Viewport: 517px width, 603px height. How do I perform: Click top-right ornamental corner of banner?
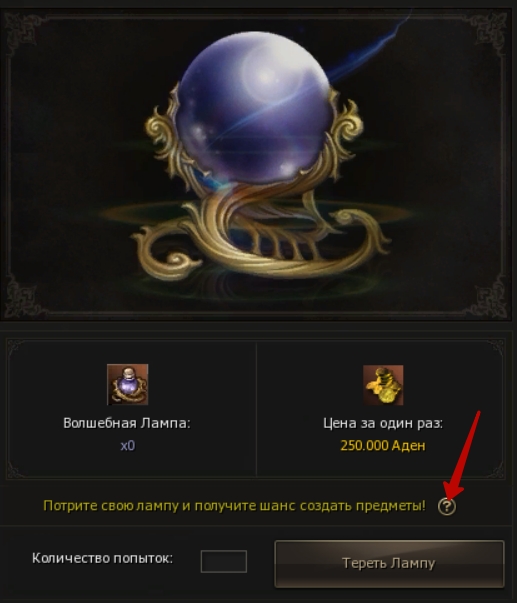point(490,31)
